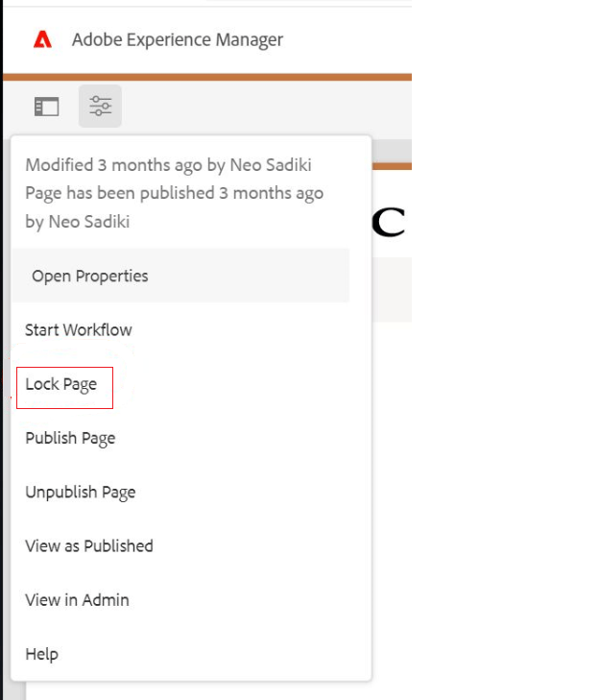Open View in Admin
The image size is (599, 700).
pos(77,600)
